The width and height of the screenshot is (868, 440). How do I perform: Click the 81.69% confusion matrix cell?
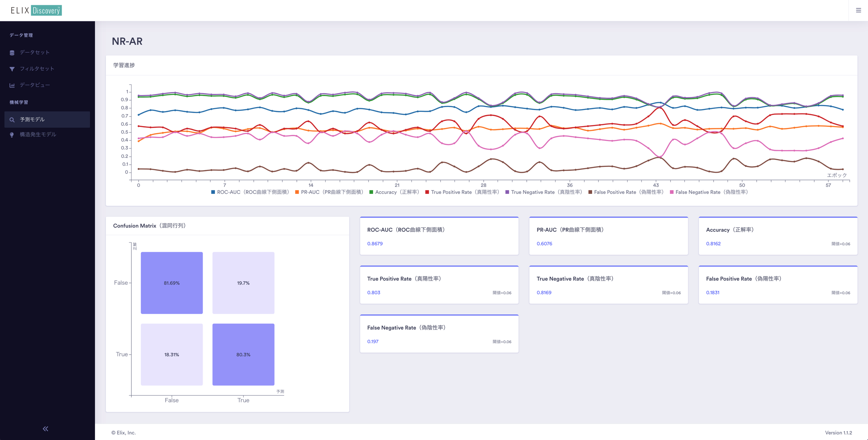[x=172, y=283]
